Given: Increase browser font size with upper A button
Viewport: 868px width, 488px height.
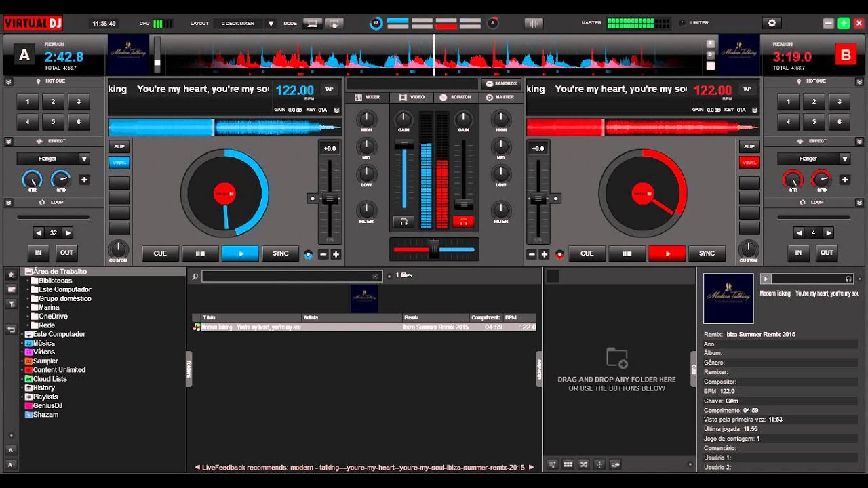Looking at the screenshot, I should tap(11, 450).
